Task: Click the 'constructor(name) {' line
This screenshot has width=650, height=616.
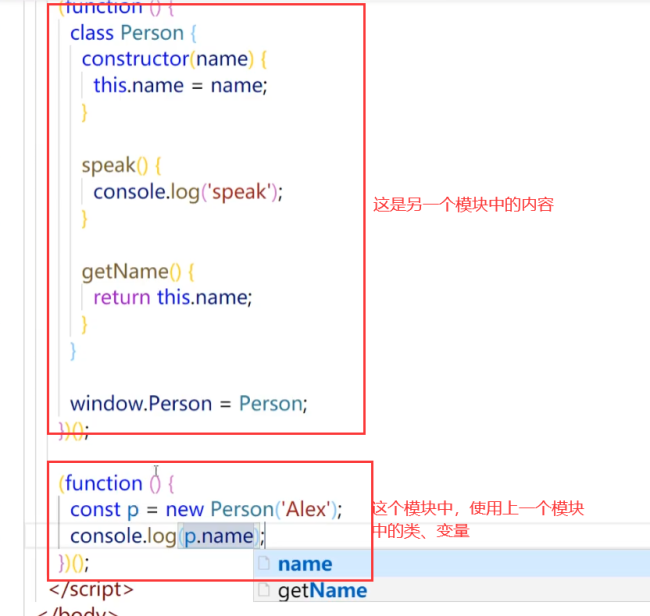Action: coord(174,59)
